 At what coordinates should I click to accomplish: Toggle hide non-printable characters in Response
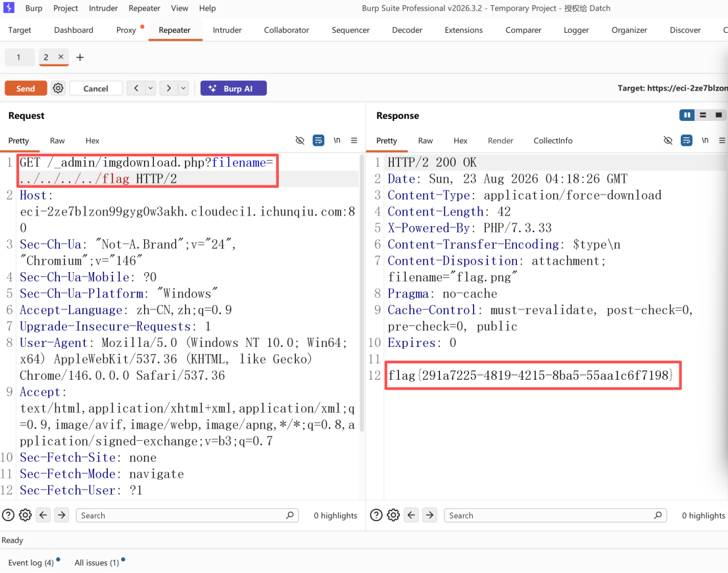(667, 140)
